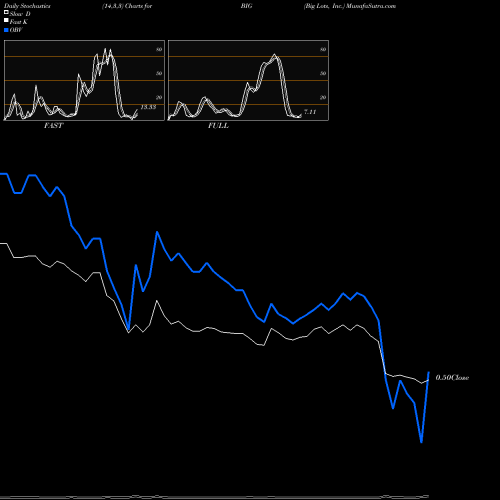The image size is (500, 500).
Task: Click the Fast K legend white swatch
Action: (x=6, y=20)
